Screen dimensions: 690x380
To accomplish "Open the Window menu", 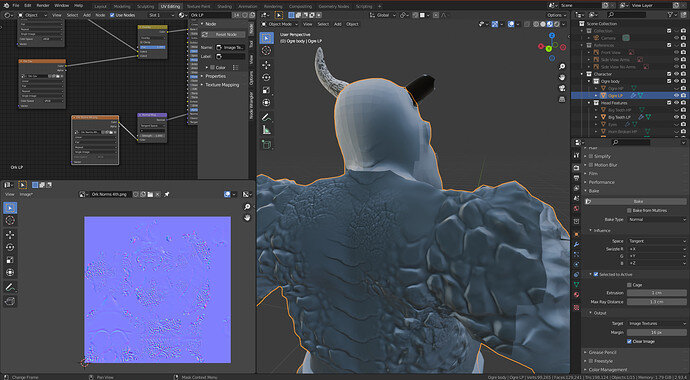I will point(62,6).
